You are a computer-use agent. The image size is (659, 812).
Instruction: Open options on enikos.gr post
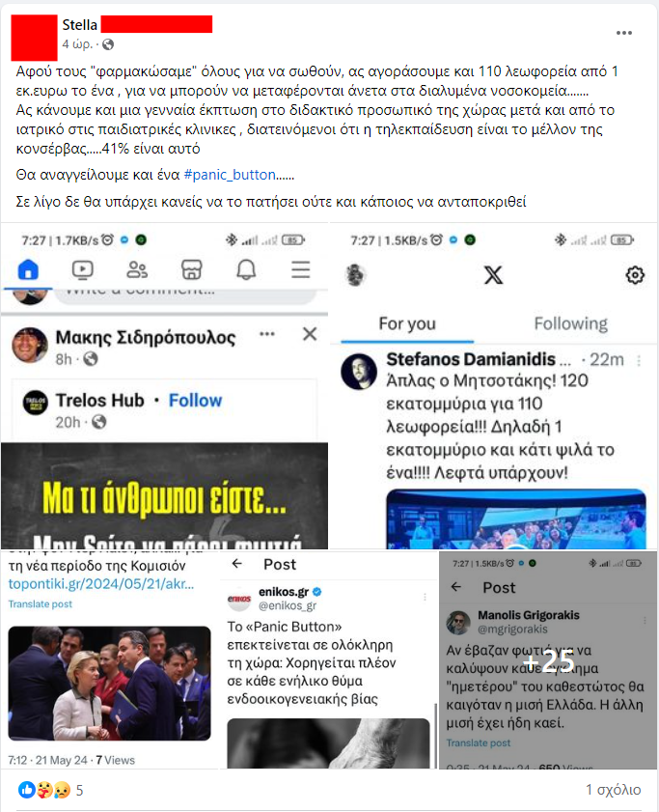click(x=425, y=597)
